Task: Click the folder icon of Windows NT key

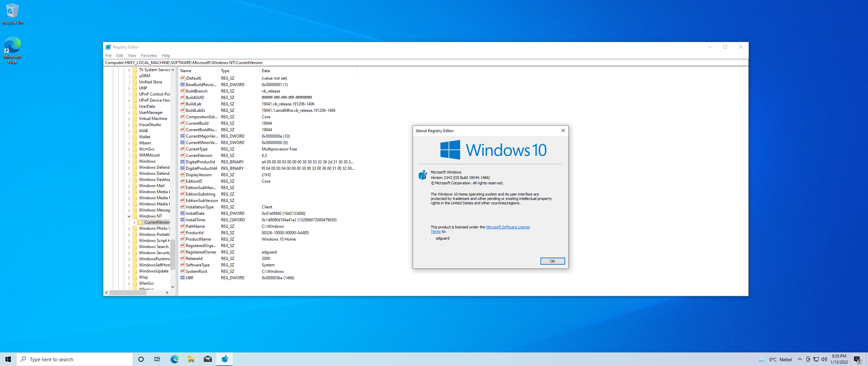Action: tap(135, 216)
